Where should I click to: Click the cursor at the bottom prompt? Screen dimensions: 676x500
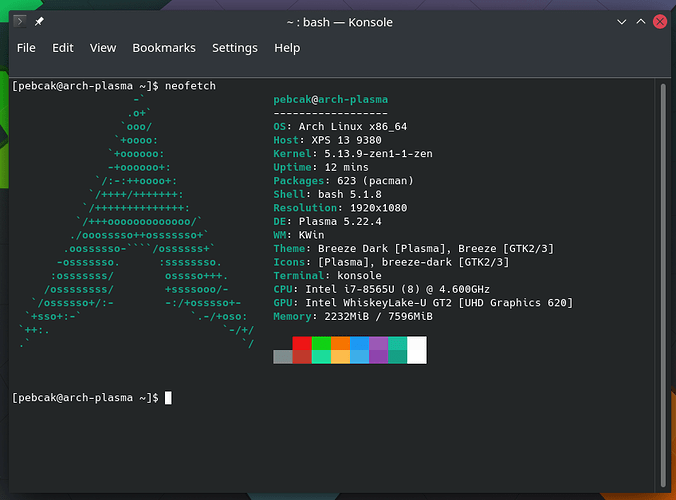pos(168,397)
